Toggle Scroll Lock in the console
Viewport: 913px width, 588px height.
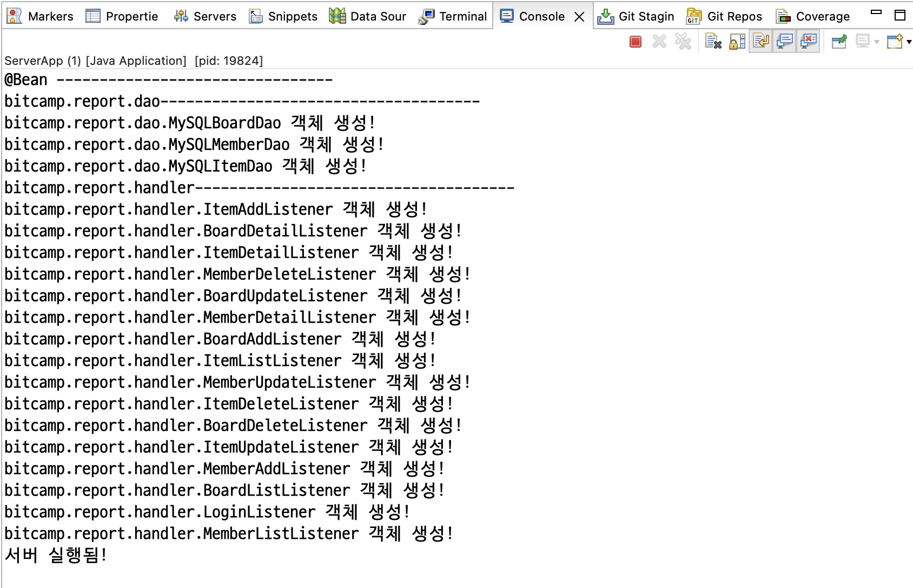737,42
